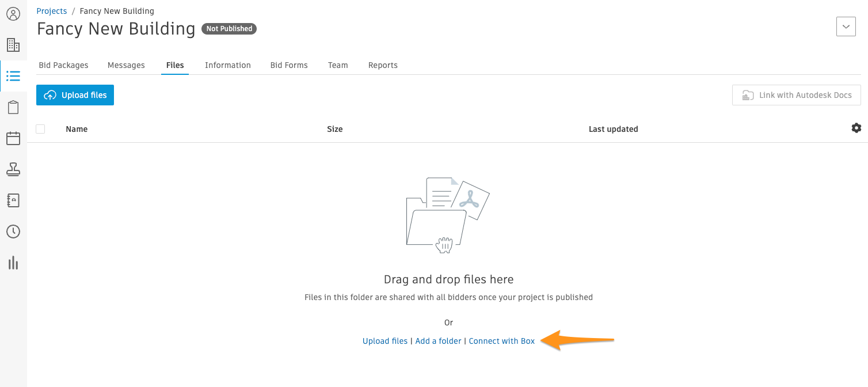Open the analytics bar chart icon in sidebar
This screenshot has width=868, height=387.
pos(13,263)
